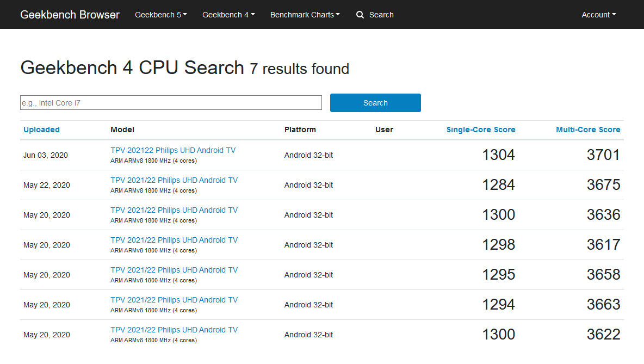Sort by Single-Core Score column header
644x364 pixels.
[x=481, y=129]
